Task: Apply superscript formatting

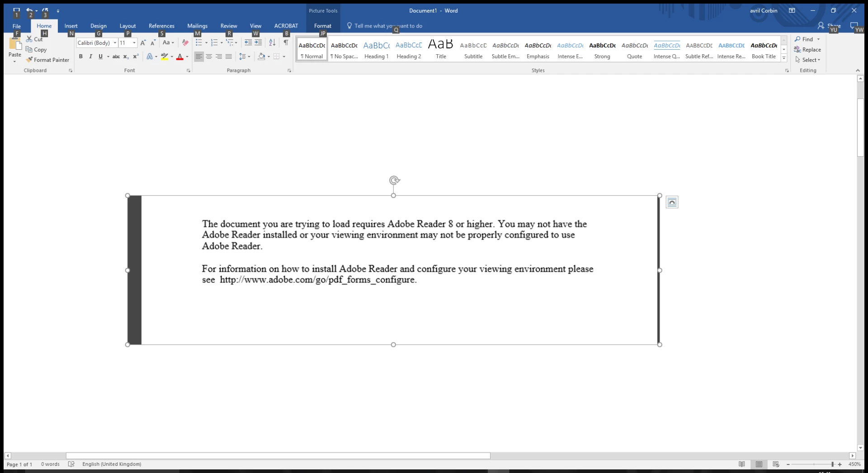Action: 136,56
